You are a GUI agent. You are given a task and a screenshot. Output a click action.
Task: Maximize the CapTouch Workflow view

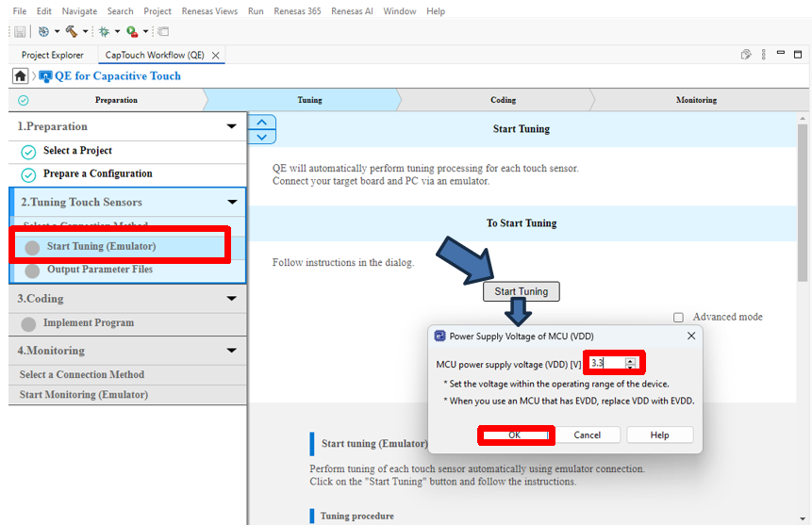tap(798, 55)
